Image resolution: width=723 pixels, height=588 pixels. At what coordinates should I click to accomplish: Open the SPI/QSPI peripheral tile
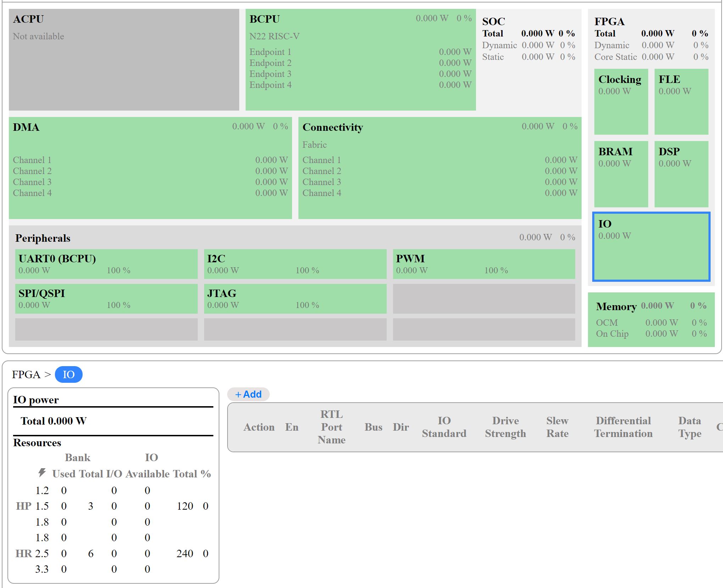106,298
